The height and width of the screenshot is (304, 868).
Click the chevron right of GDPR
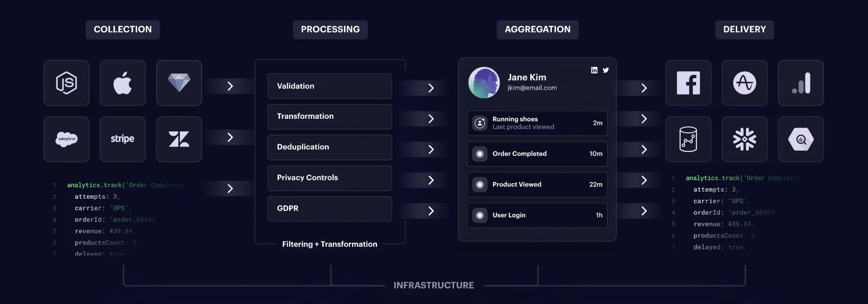[x=431, y=211]
